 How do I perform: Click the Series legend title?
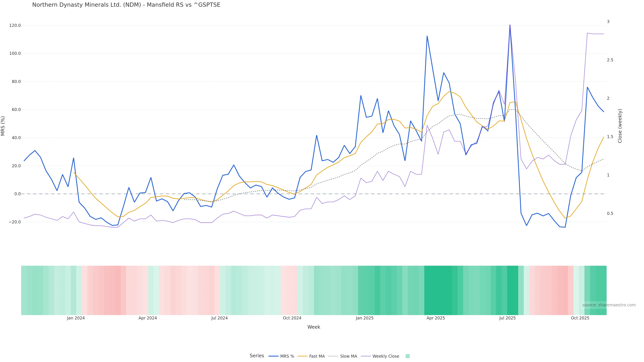tap(257, 356)
